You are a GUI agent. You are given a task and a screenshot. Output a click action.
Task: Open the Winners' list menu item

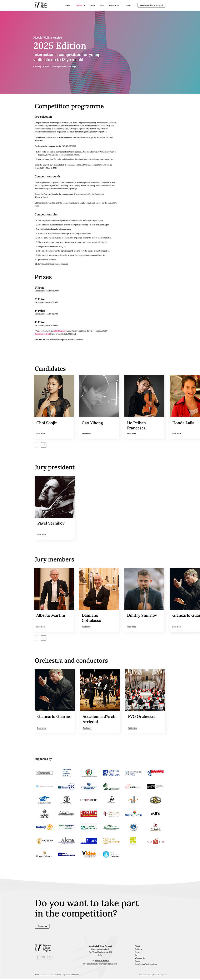click(x=114, y=5)
